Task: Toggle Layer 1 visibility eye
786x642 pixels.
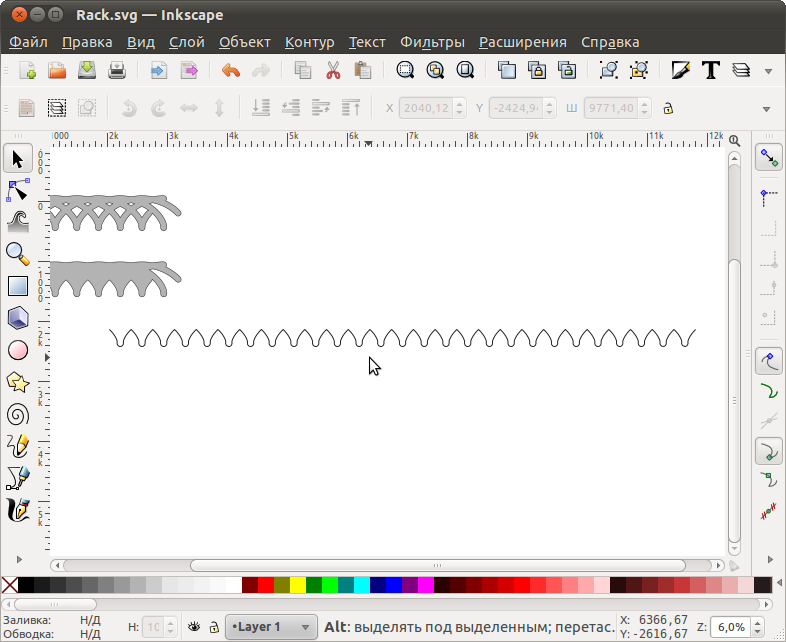Action: [194, 626]
